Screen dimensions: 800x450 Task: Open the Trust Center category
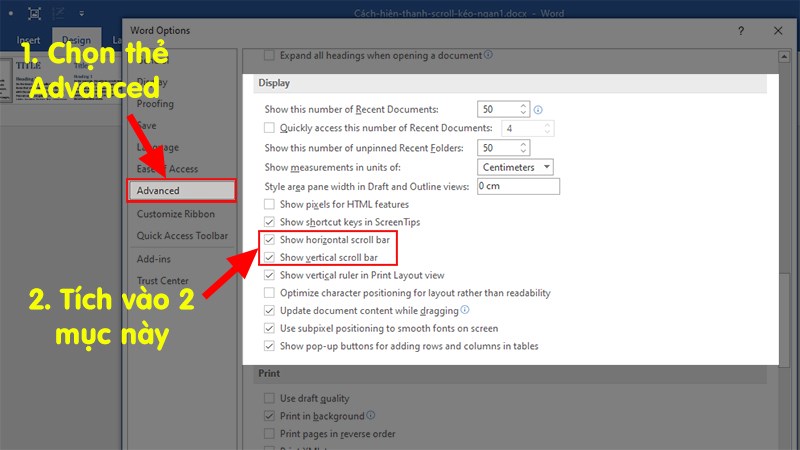(162, 281)
